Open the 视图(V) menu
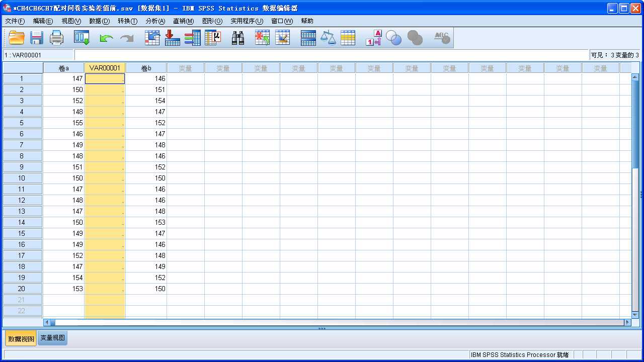Screen dimensions: 644x362 [71, 21]
